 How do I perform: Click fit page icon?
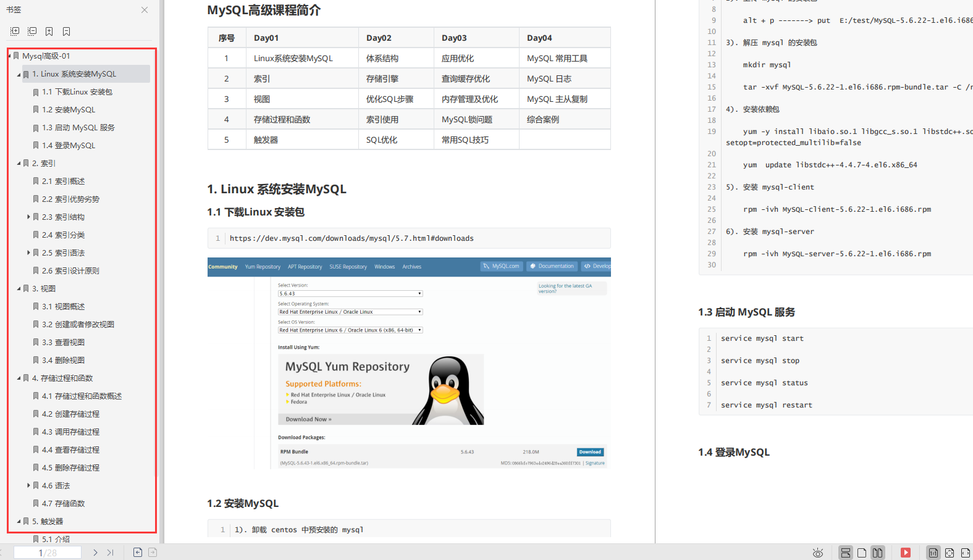coord(950,553)
